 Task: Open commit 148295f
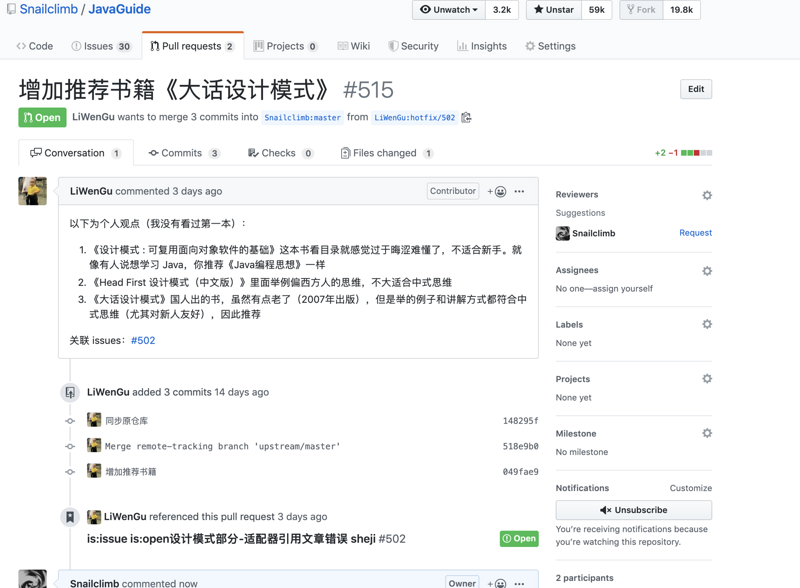519,421
